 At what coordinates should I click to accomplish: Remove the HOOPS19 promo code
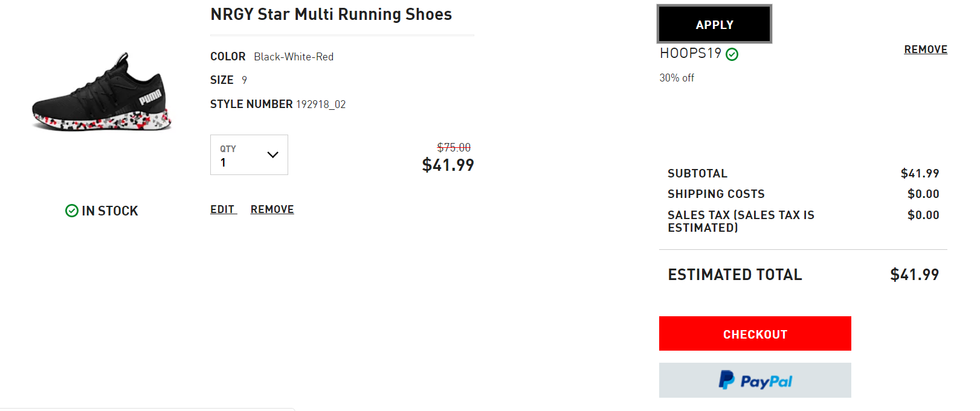926,49
